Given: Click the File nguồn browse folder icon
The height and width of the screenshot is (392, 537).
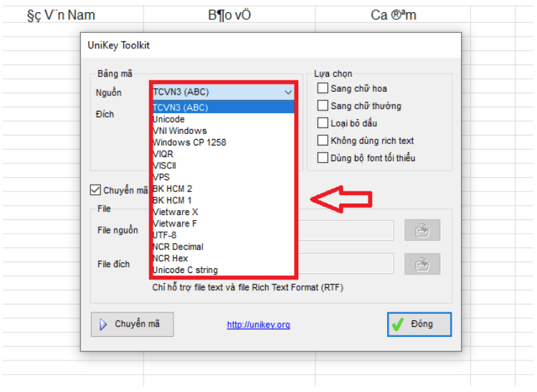Looking at the screenshot, I should pos(422,230).
